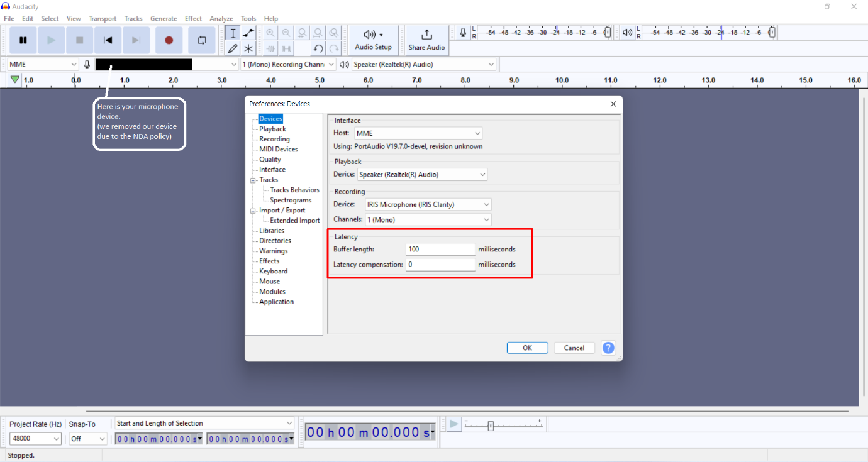Select Recording in preferences tree
The width and height of the screenshot is (868, 462).
pos(274,139)
